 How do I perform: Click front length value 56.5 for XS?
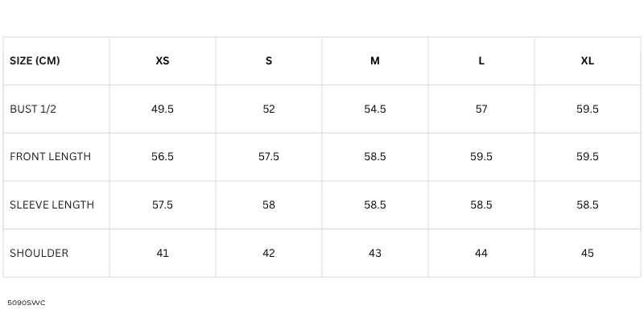(163, 157)
